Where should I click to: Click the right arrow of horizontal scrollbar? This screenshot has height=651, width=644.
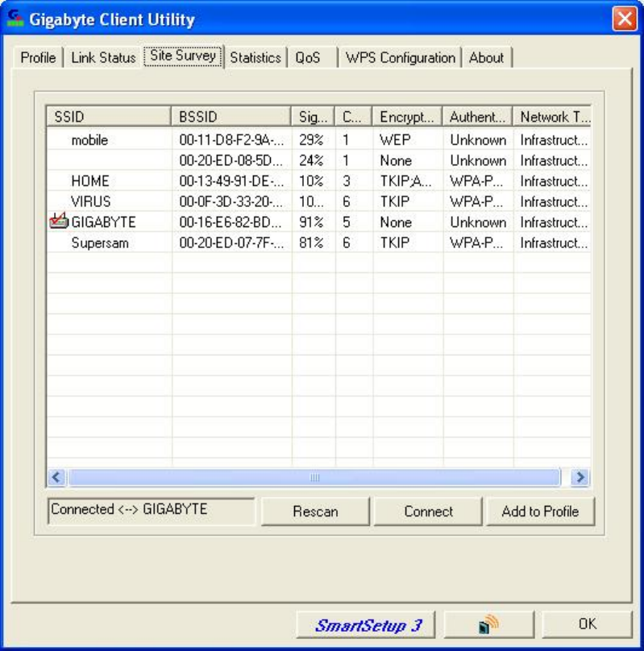tap(580, 477)
